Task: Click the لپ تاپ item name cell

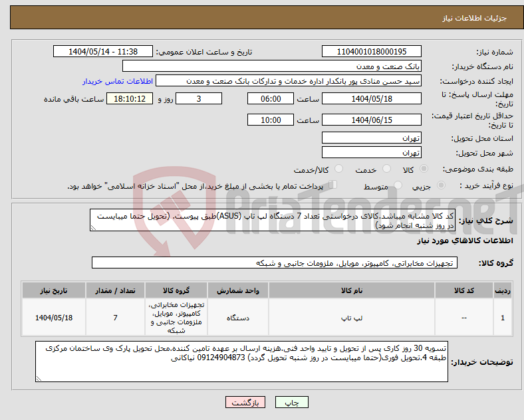Action: pyautogui.click(x=352, y=318)
